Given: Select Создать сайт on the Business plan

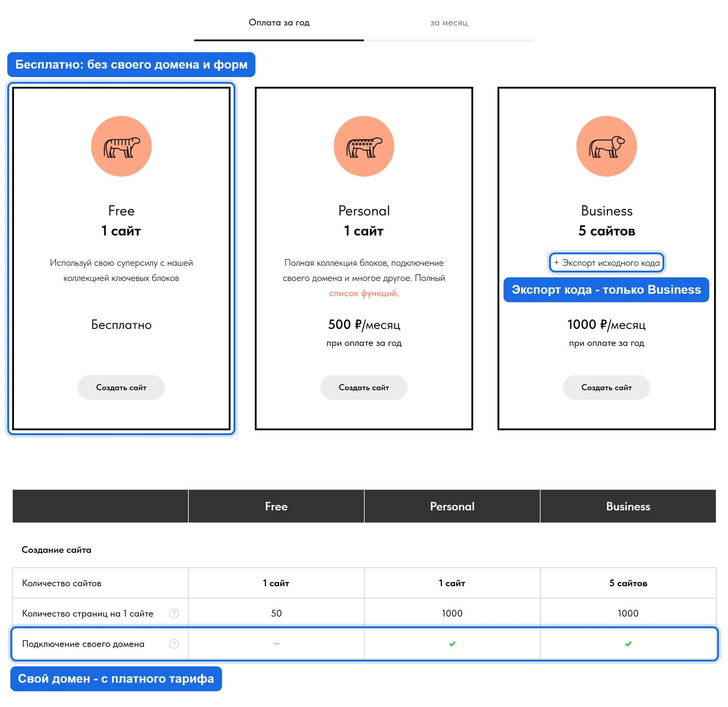Looking at the screenshot, I should pos(606,388).
